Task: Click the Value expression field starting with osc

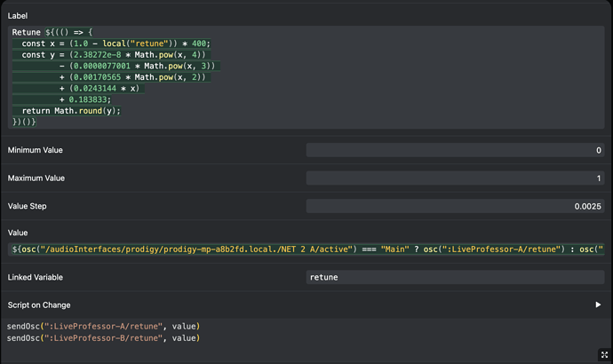Action: pyautogui.click(x=306, y=249)
